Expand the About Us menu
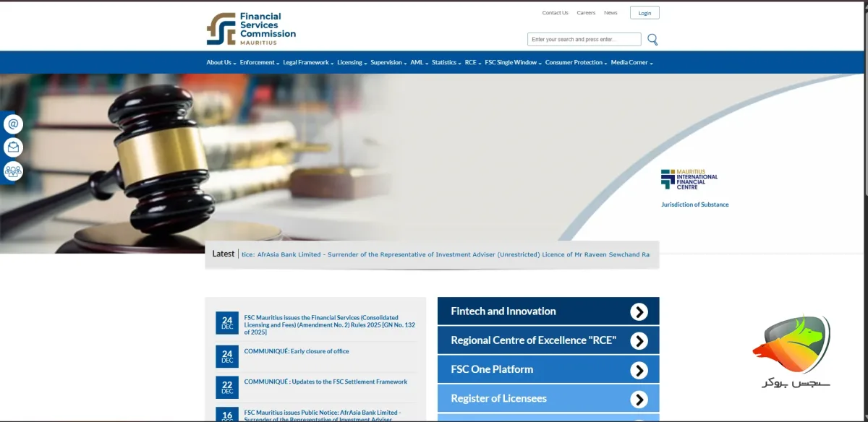The height and width of the screenshot is (422, 868). [221, 63]
